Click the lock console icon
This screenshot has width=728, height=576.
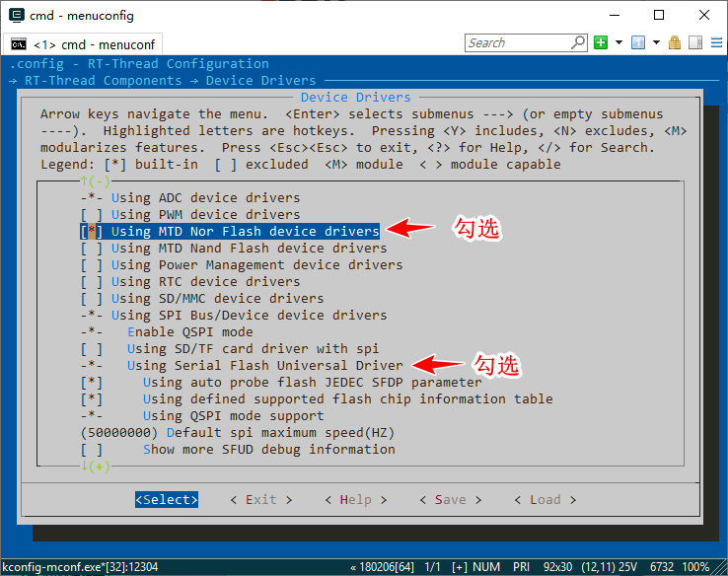(675, 42)
